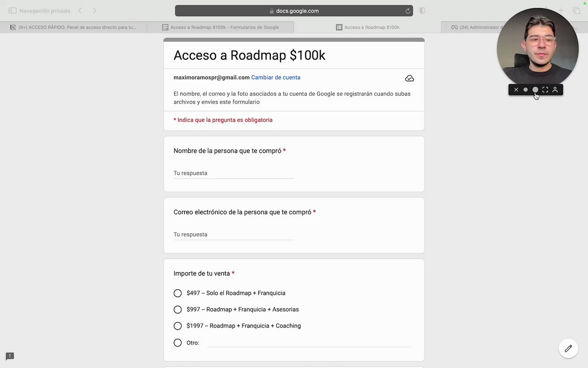This screenshot has height=368, width=588.
Task: Open the Formularios de Google tab
Action: [220, 27]
